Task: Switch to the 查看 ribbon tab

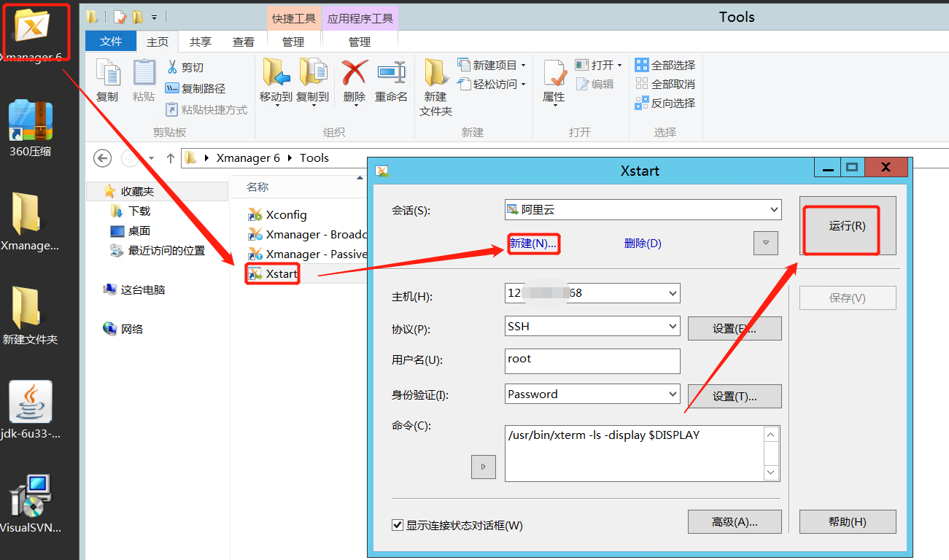Action: [244, 42]
